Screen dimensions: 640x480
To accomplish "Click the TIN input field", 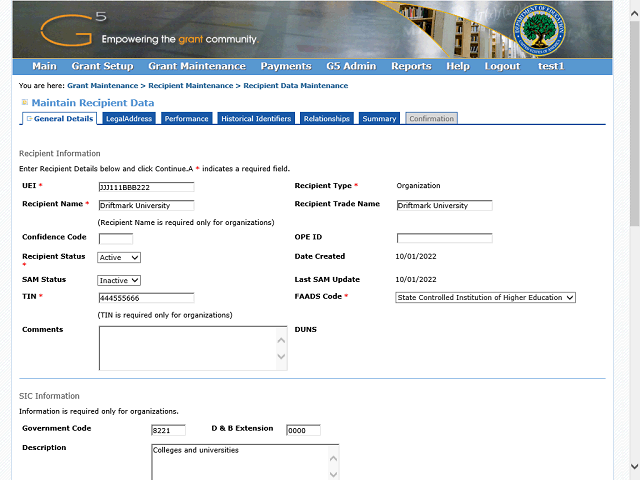I will click(x=147, y=298).
